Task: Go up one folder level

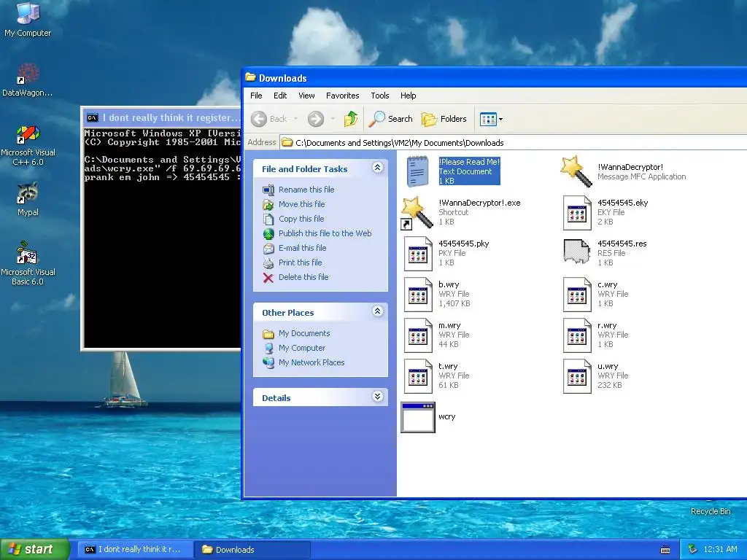Action: [x=351, y=119]
